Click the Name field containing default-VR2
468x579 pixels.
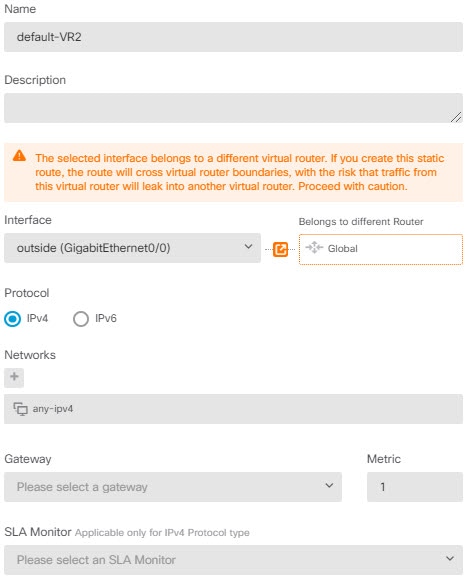(233, 37)
